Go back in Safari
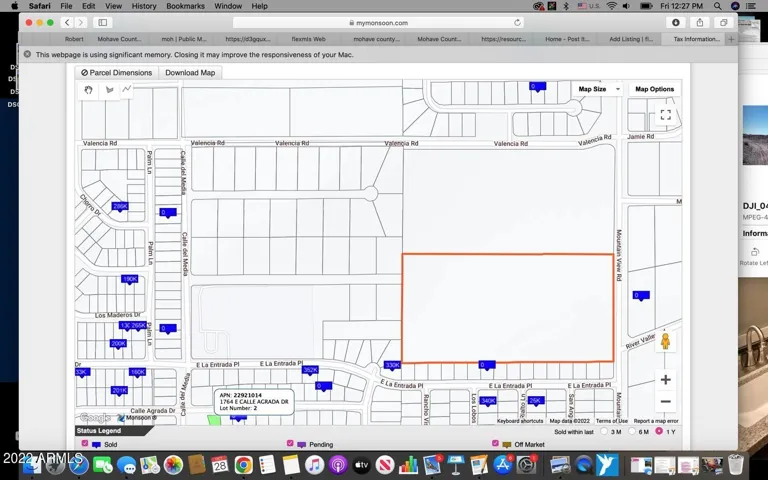The height and width of the screenshot is (480, 768). (67, 23)
